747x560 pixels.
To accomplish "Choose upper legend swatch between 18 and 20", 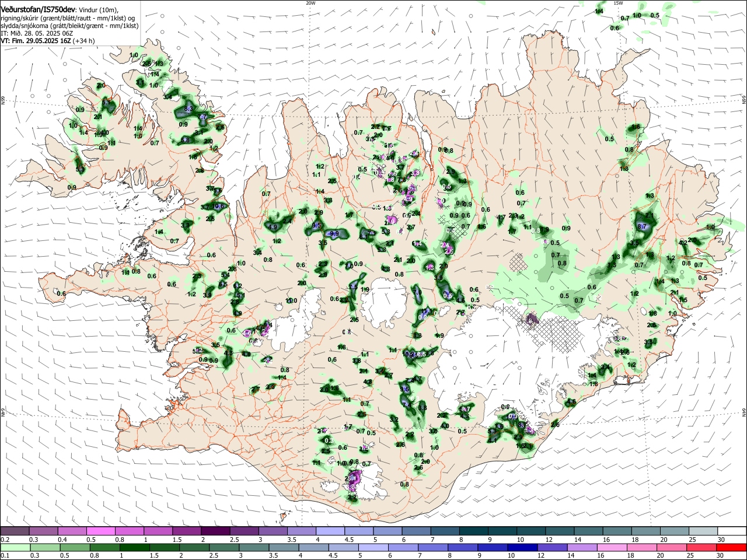I will 645,531.
